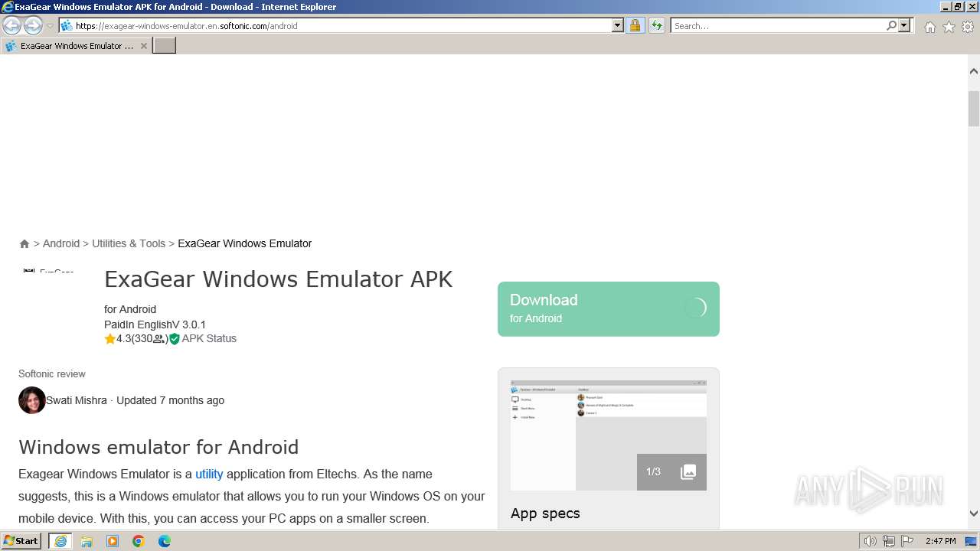Viewport: 980px width, 551px height.
Task: Select the ExaGear Windows Emulator tab
Action: [77, 46]
